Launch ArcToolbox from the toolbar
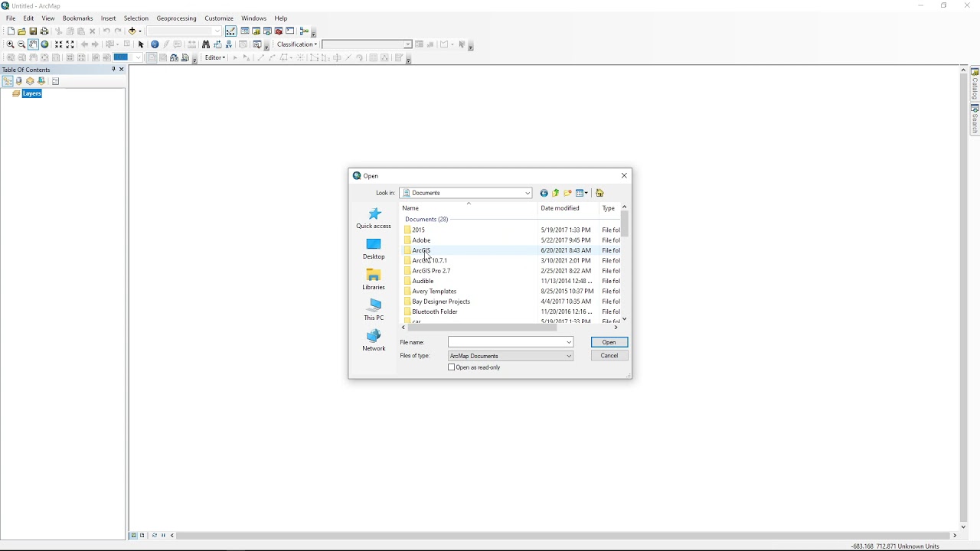The image size is (980, 551). coord(279,31)
